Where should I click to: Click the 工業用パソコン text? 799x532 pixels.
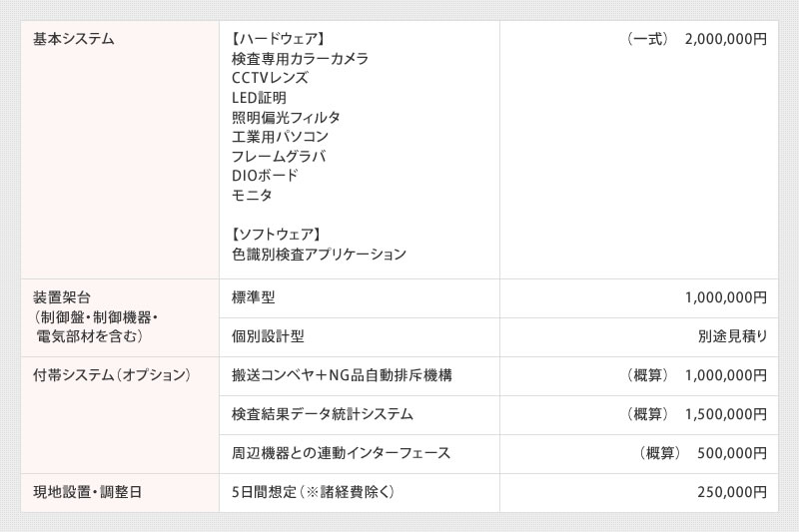coord(280,137)
